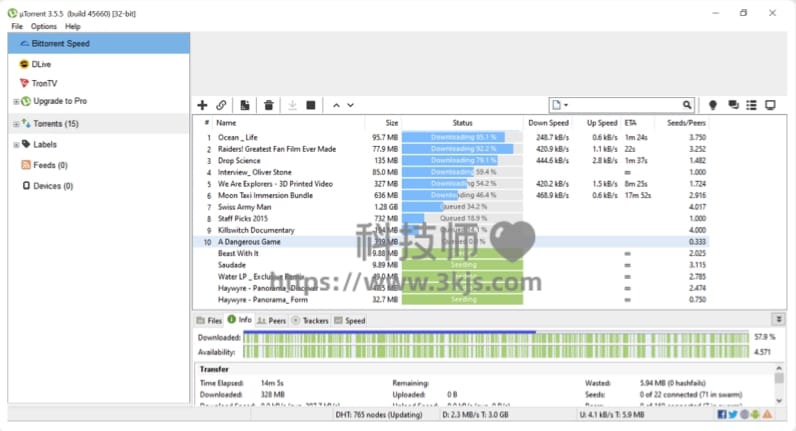Click the Stop Torrent square icon
796x431 pixels.
click(311, 105)
